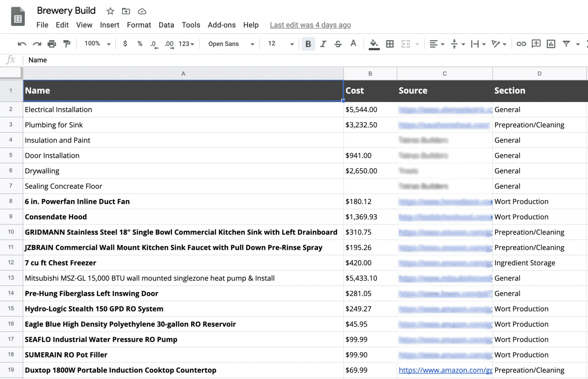
Task: Toggle Italic formatting button
Action: [x=323, y=44]
